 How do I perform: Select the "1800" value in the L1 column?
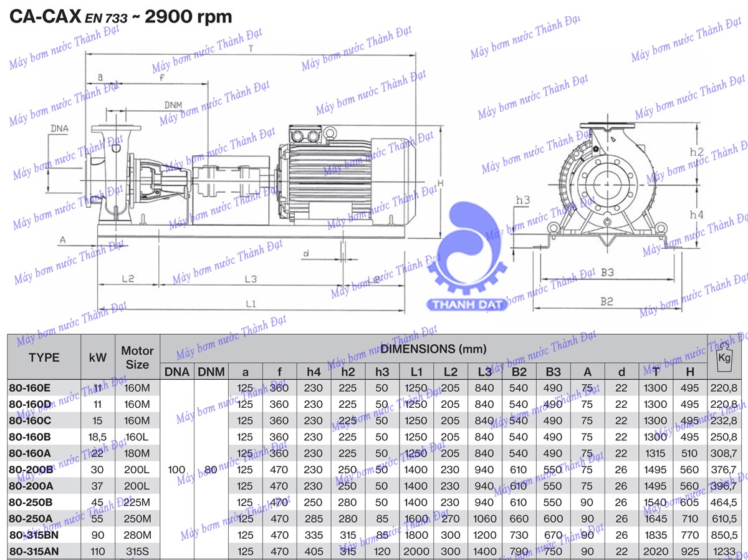point(416,535)
